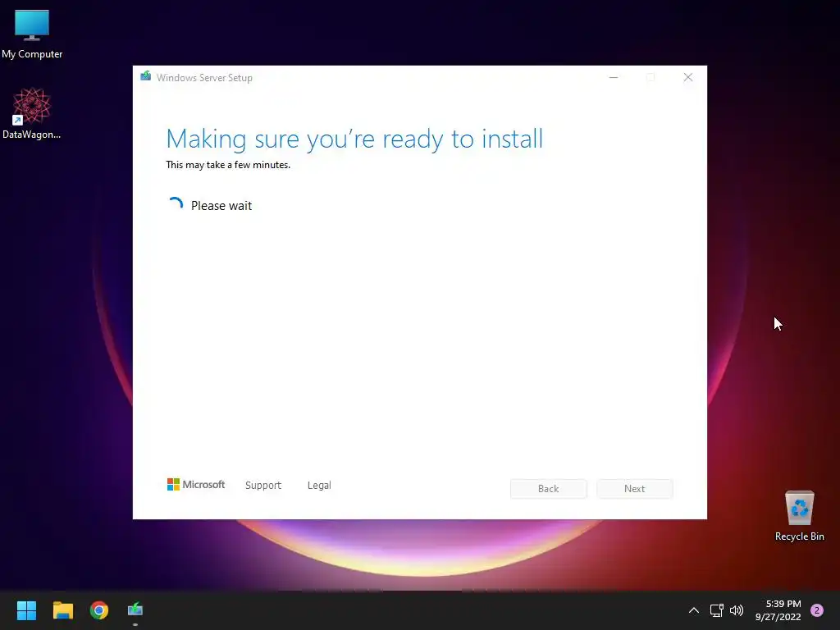Launch Google Chrome from the taskbar

tap(99, 610)
